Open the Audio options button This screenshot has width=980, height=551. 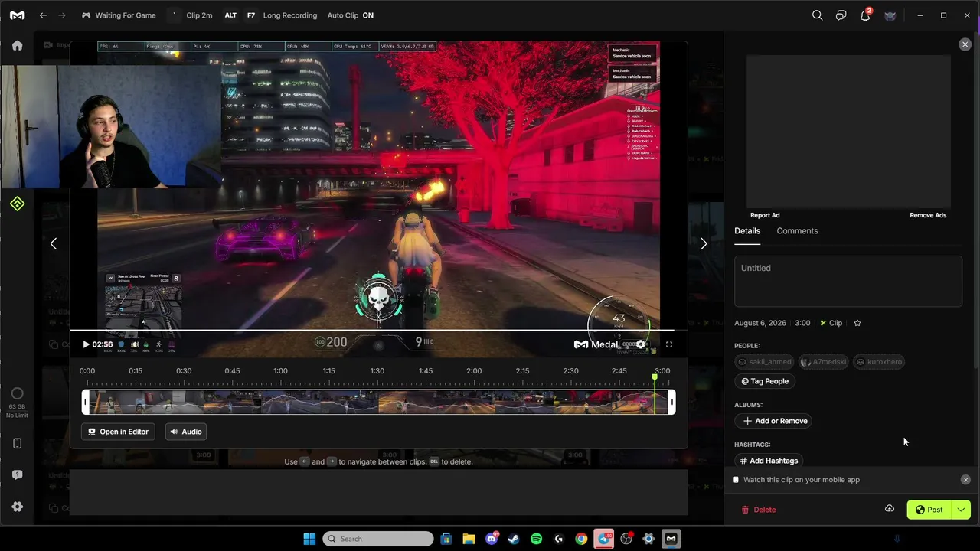coord(186,432)
